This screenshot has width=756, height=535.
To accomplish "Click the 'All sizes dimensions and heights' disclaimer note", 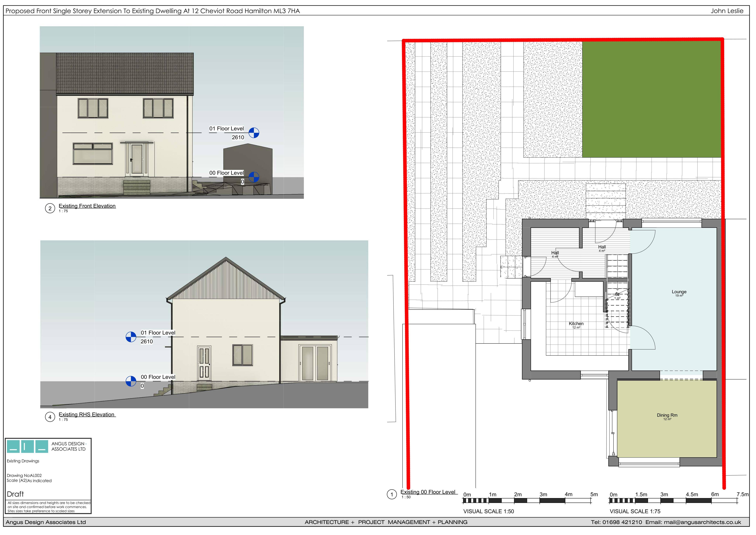I will click(49, 507).
